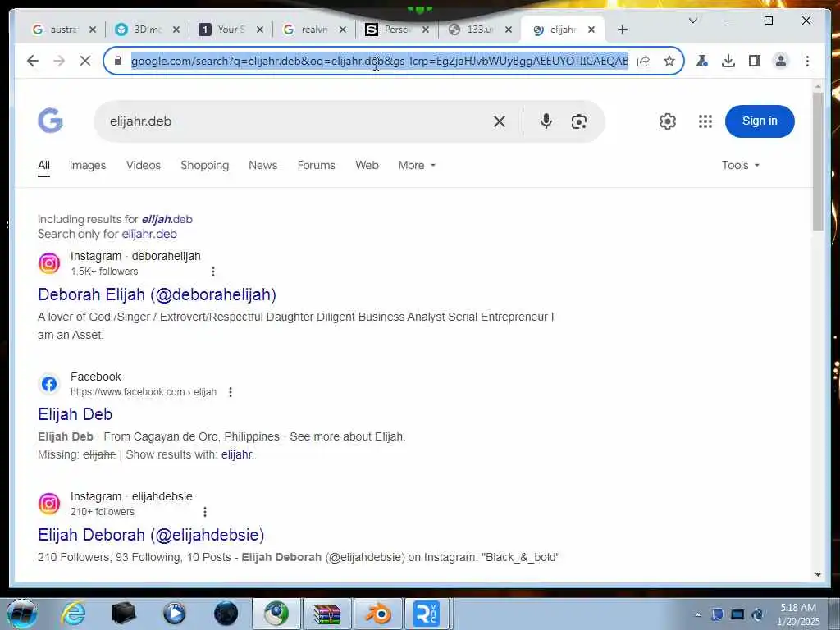
Task: Switch to the 'Perso' browser tab
Action: pyautogui.click(x=397, y=30)
